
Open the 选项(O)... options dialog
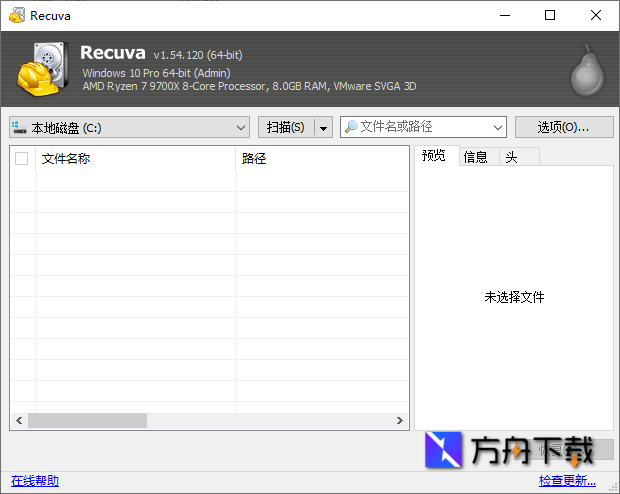click(564, 127)
